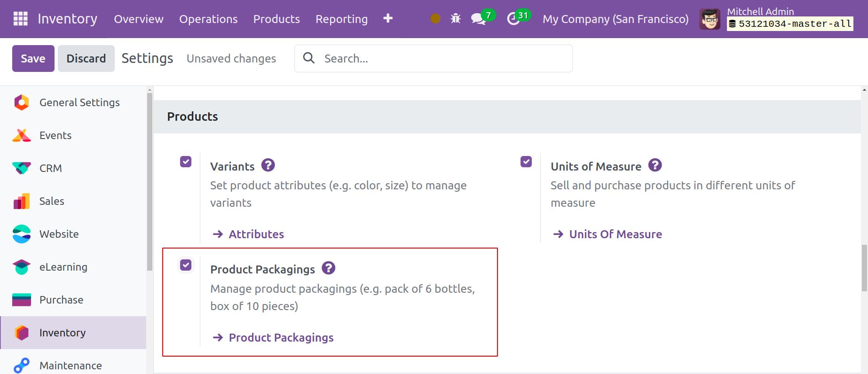The image size is (868, 374).
Task: Open the Overview menu item
Action: coord(139,19)
